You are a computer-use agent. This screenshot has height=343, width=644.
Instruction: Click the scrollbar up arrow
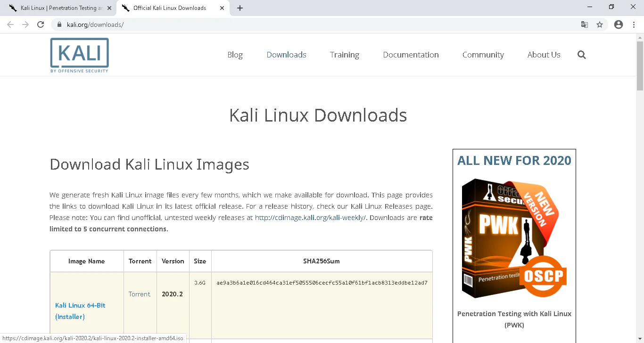[640, 37]
